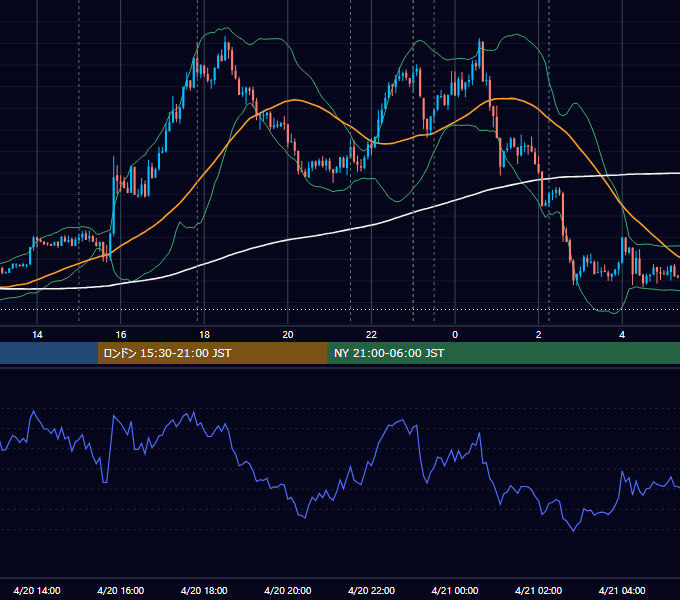Click the '4/20 18:00' date label on lower axis
680x600 pixels.
(x=204, y=590)
